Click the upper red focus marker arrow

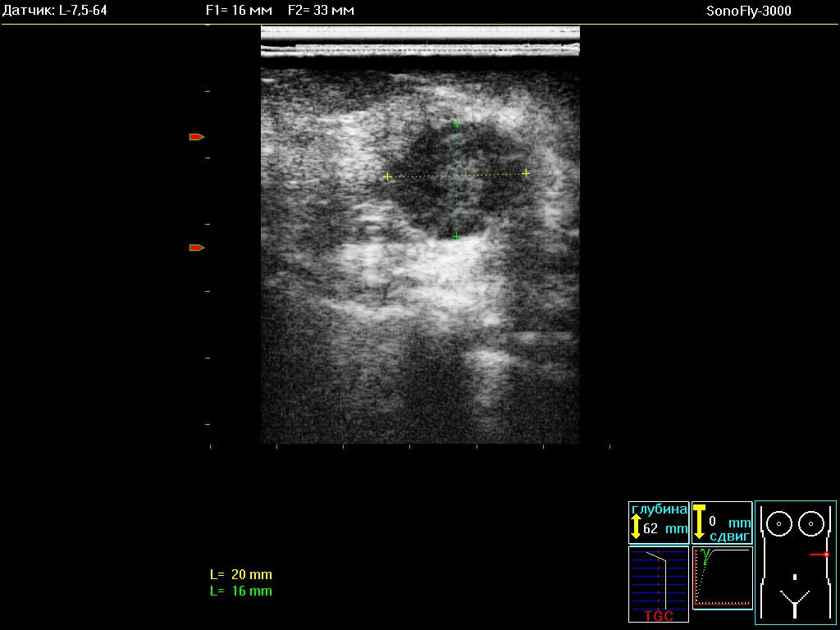pos(196,137)
